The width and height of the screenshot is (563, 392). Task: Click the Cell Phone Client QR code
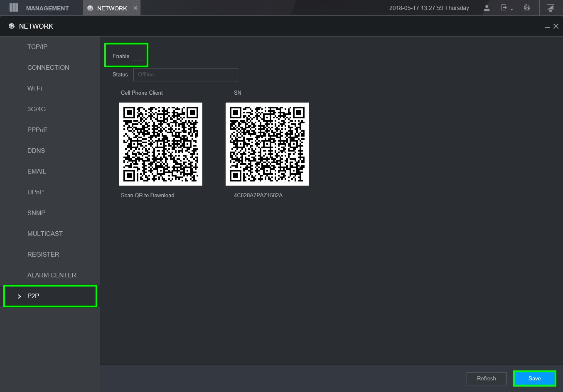point(161,144)
